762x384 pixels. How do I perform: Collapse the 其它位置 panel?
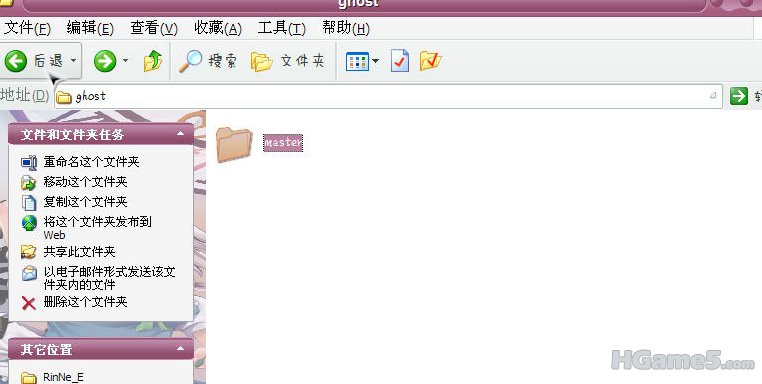coord(180,349)
